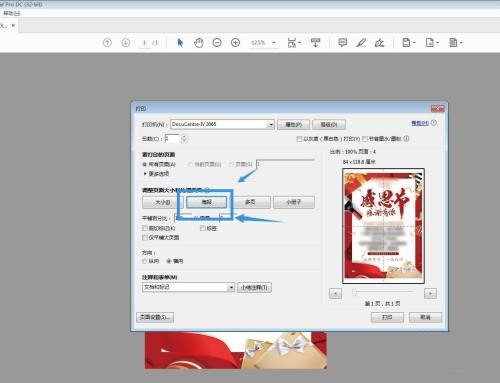The image size is (500, 383).
Task: Expand more options under pages to print
Action: click(156, 174)
